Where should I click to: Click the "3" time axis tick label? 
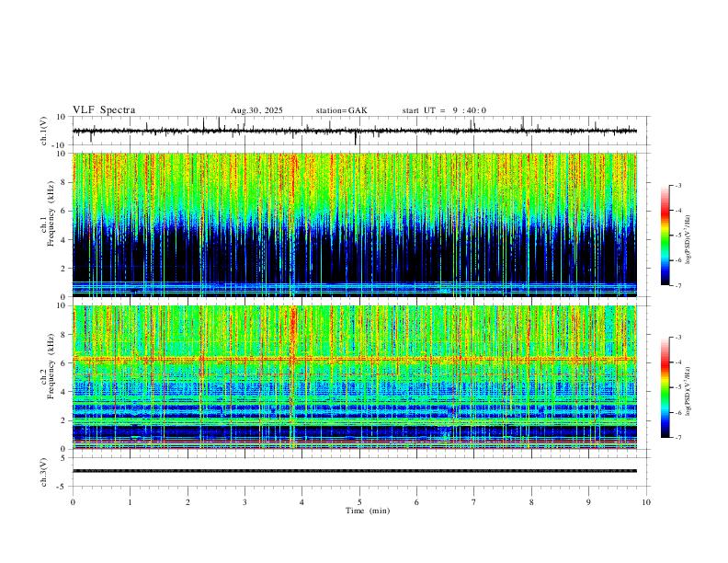coord(245,502)
